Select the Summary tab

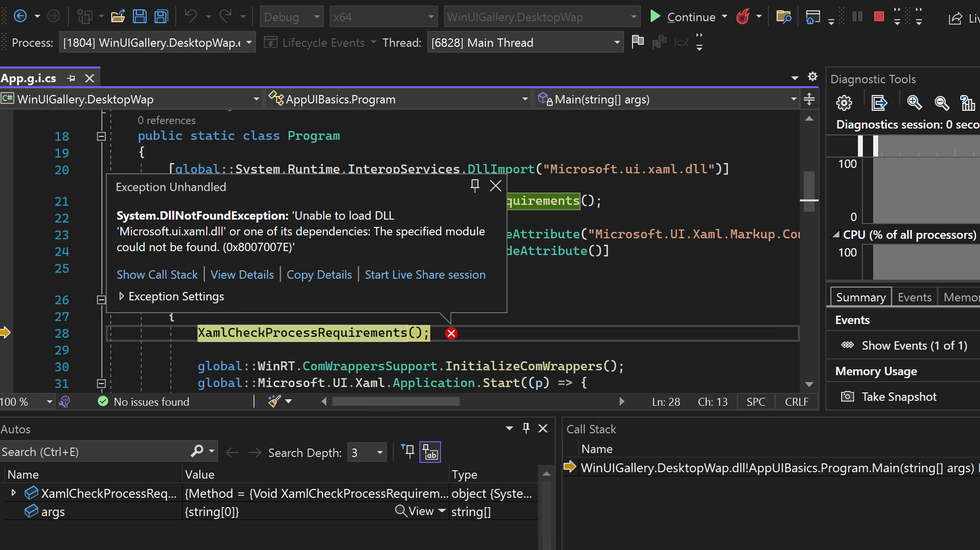[x=860, y=297]
